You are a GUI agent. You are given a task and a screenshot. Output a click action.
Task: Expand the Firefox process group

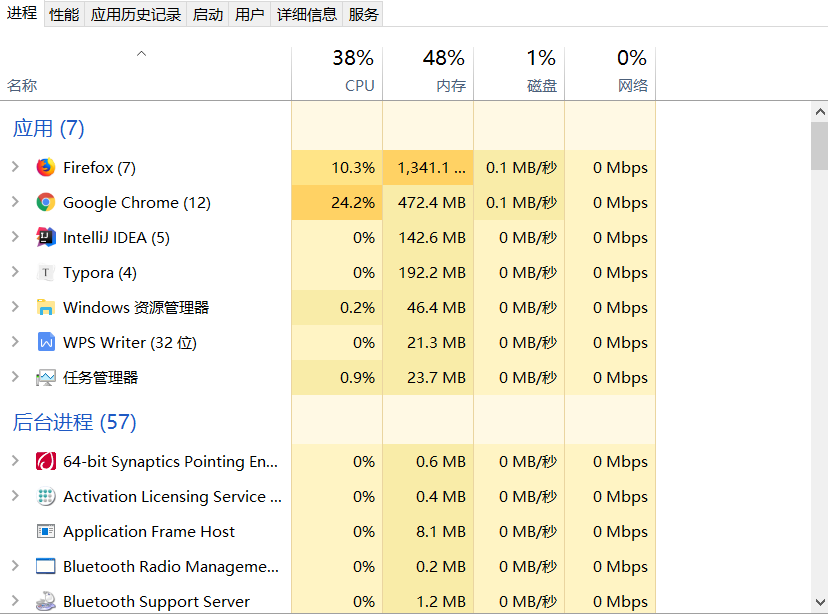[15, 167]
